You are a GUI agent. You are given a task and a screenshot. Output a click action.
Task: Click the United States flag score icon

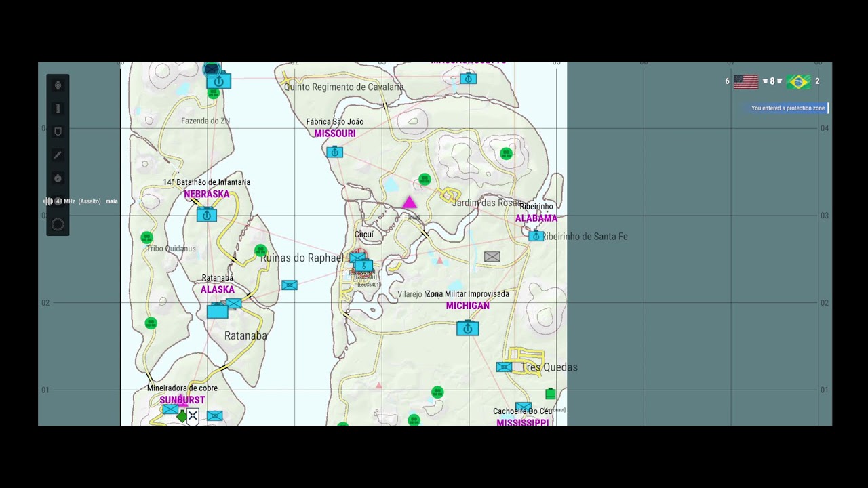[x=746, y=82]
